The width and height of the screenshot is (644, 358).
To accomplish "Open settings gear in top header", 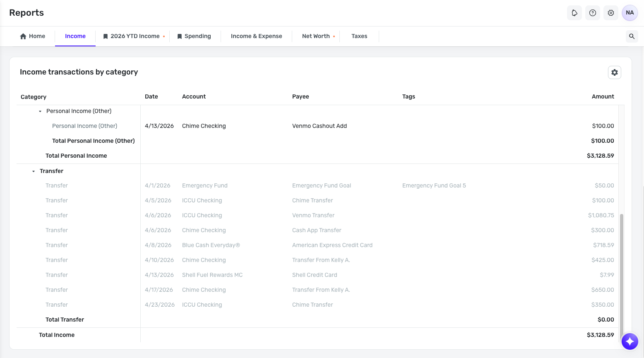I will pyautogui.click(x=611, y=13).
